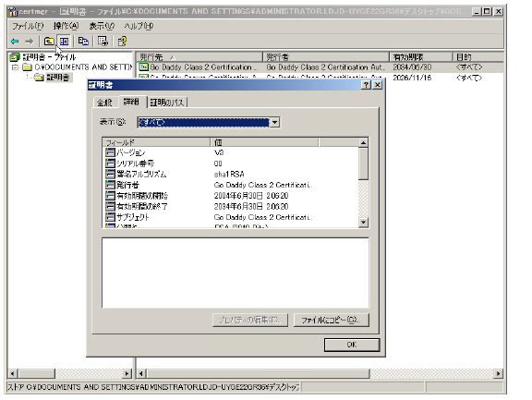Select the Go Daddy Class 2 Certification row

(x=319, y=67)
